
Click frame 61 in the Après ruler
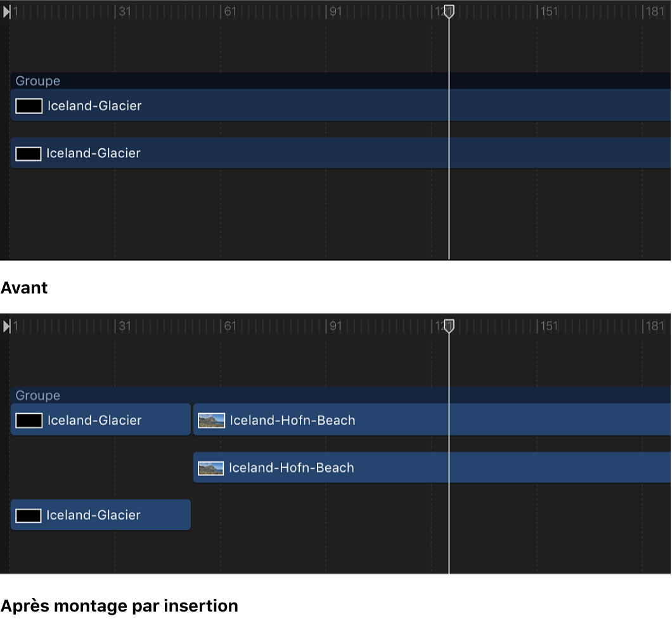230,326
